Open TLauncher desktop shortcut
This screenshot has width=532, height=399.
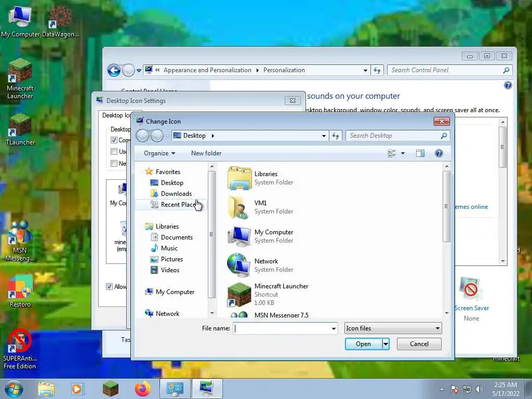(20, 129)
